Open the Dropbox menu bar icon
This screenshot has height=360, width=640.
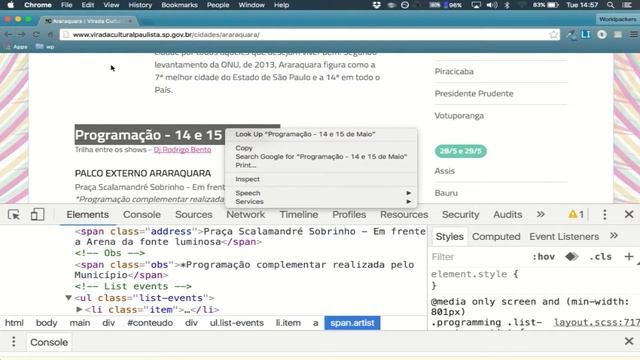click(376, 5)
